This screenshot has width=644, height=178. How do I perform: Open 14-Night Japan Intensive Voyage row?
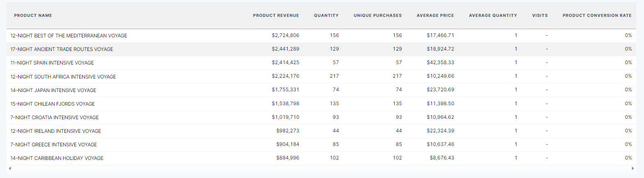[x=53, y=90]
